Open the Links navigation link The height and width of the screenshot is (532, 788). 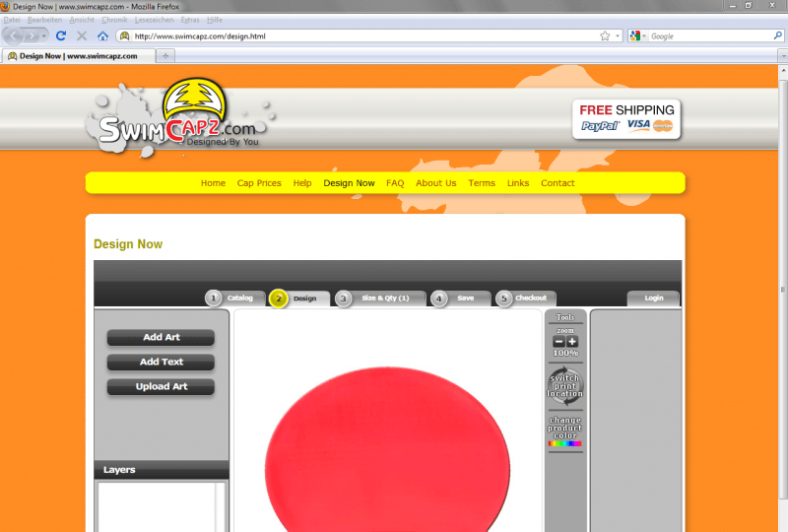[x=518, y=183]
